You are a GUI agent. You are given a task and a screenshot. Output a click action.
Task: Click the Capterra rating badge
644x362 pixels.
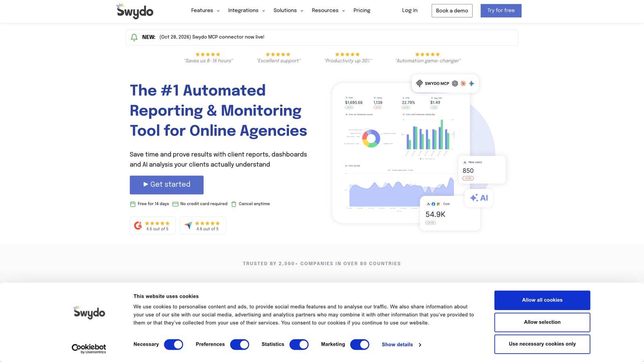coord(203,226)
